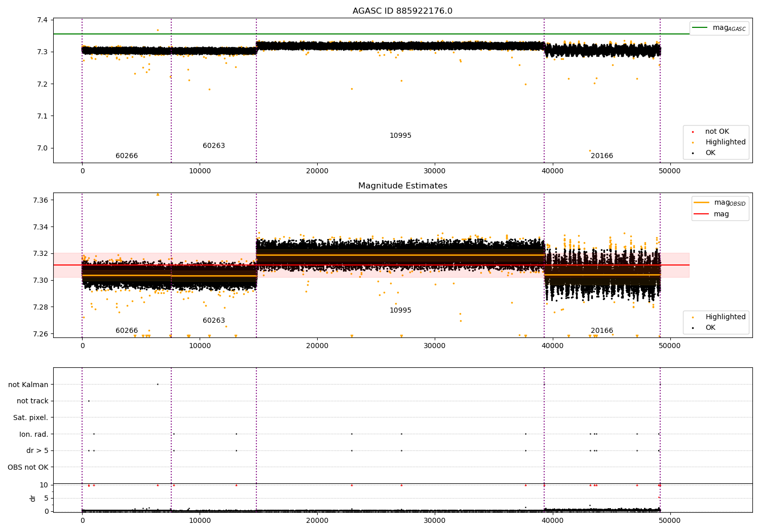Click the 7.2 y-axis tick label

tap(43, 84)
